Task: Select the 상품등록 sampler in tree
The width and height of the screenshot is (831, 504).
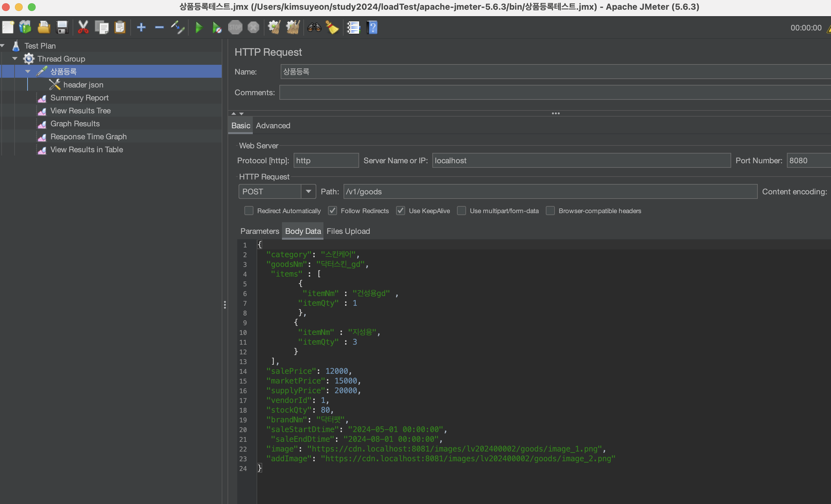Action: (x=64, y=72)
